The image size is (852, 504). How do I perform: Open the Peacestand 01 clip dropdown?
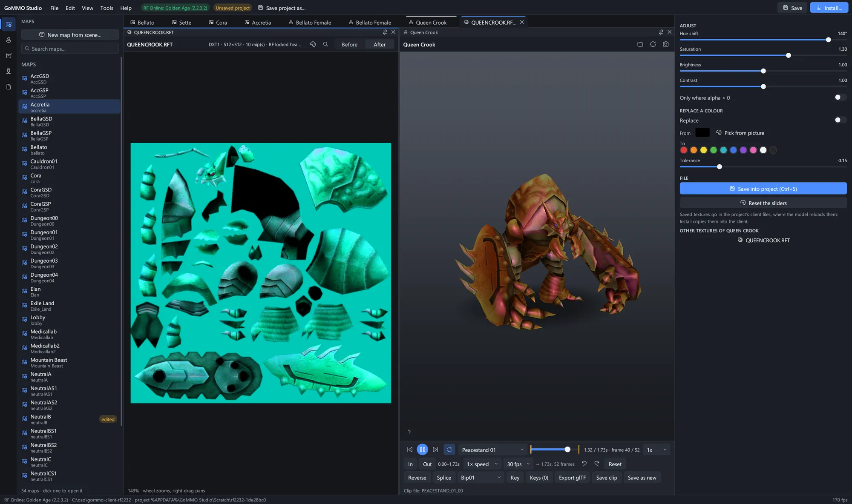492,450
